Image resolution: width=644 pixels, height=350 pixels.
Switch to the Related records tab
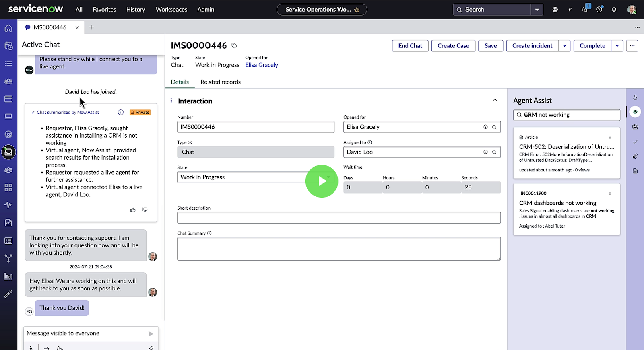coord(221,82)
